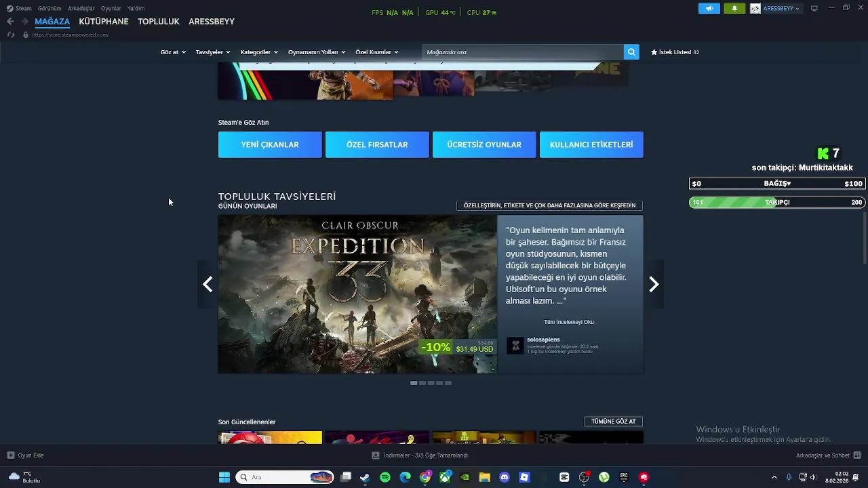
Task: Click the ÜCRETSİZ OYUNLAR button
Action: pos(484,144)
